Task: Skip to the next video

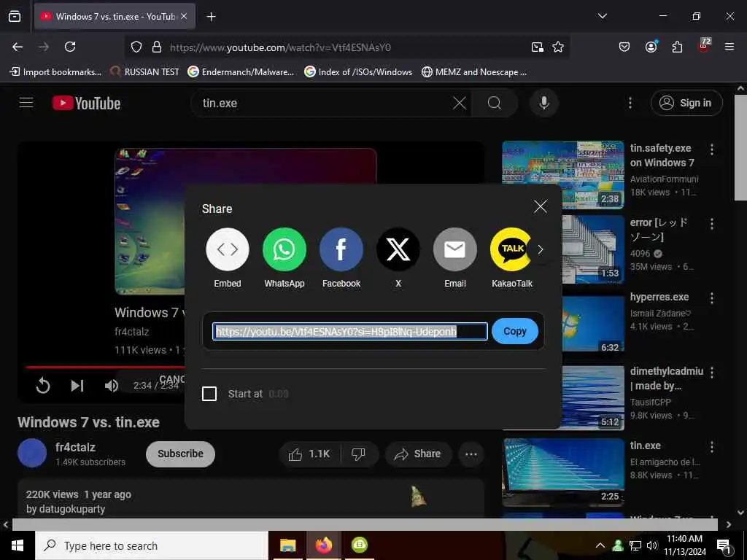Action: (x=77, y=385)
